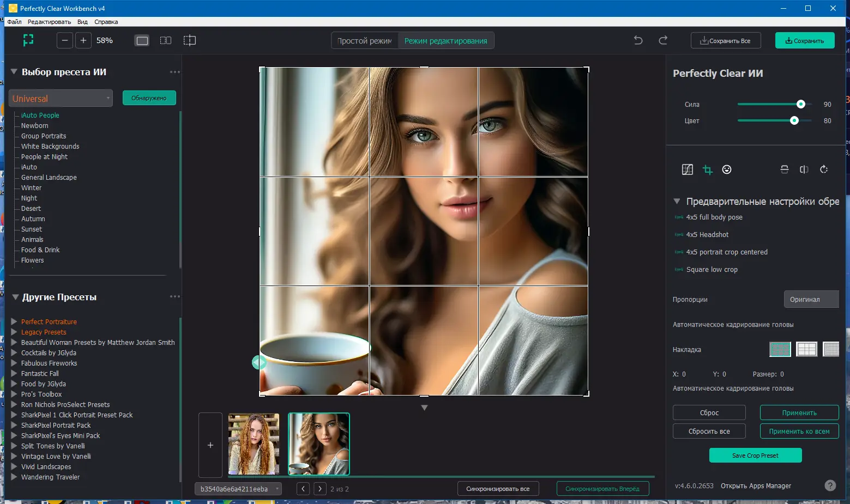The height and width of the screenshot is (504, 850).
Task: Select the curly-haired woman thumbnail
Action: click(254, 444)
